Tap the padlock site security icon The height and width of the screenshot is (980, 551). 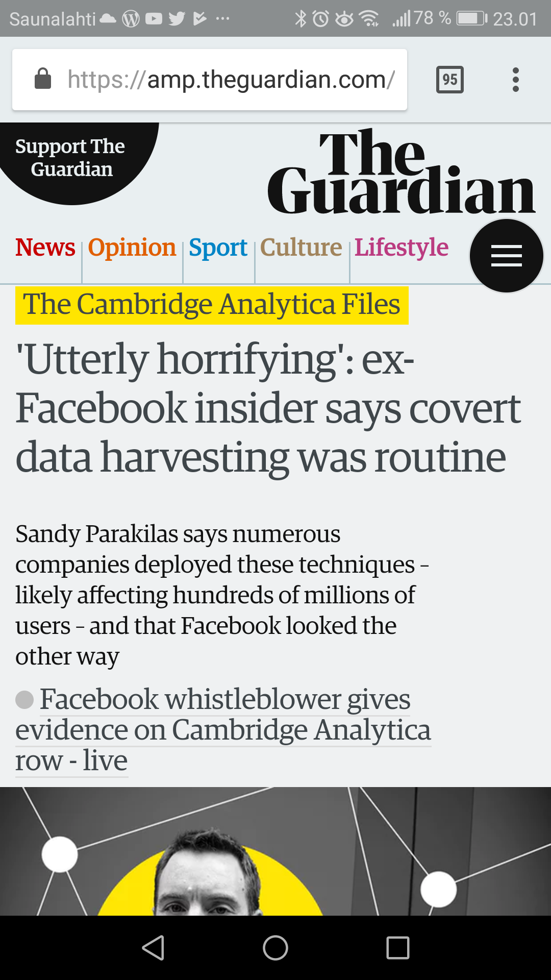(x=43, y=79)
